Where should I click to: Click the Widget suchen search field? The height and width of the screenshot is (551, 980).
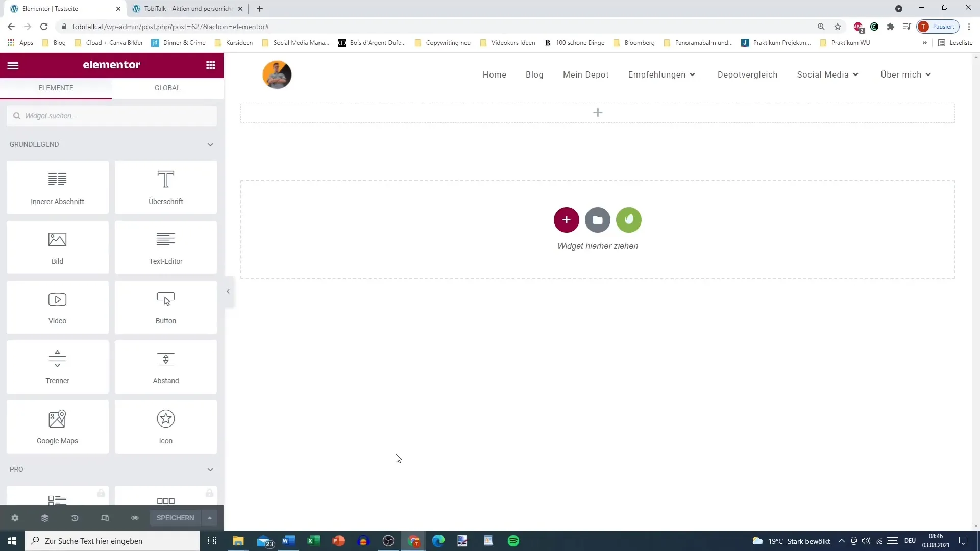pyautogui.click(x=112, y=116)
